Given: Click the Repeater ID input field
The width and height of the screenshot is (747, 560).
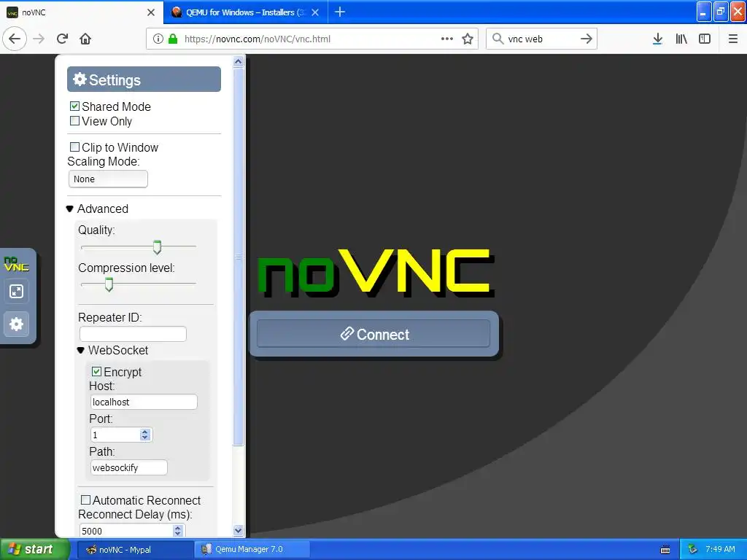Looking at the screenshot, I should pyautogui.click(x=133, y=334).
